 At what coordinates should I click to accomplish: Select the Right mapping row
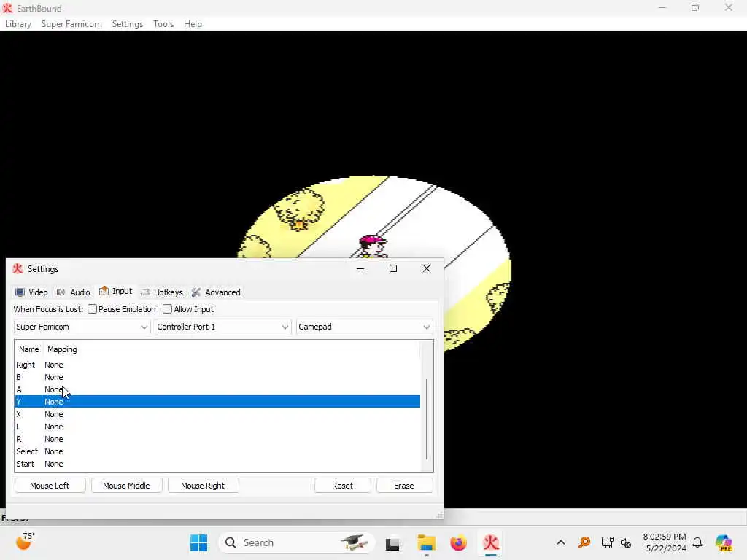pos(217,365)
